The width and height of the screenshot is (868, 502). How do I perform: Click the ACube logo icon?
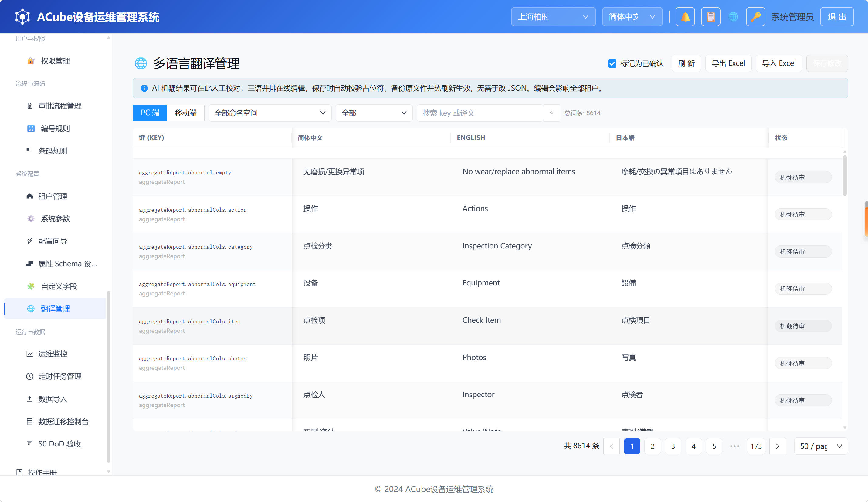[x=22, y=16]
